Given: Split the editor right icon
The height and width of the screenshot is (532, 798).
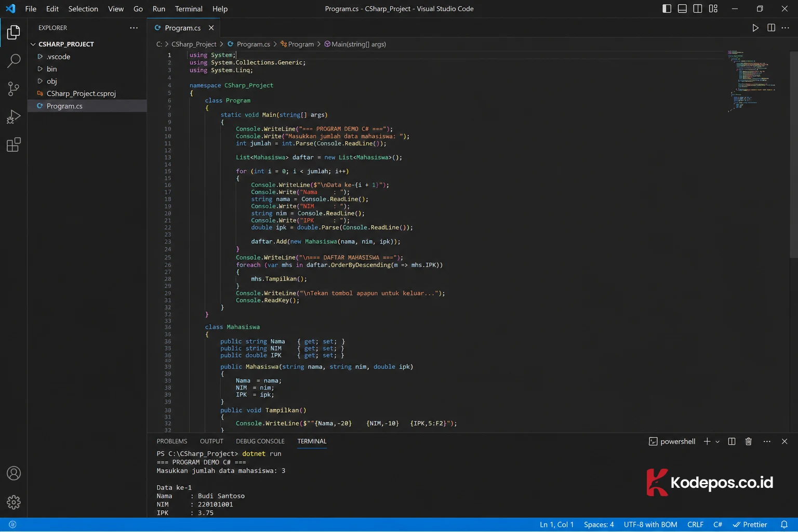Looking at the screenshot, I should pyautogui.click(x=771, y=28).
